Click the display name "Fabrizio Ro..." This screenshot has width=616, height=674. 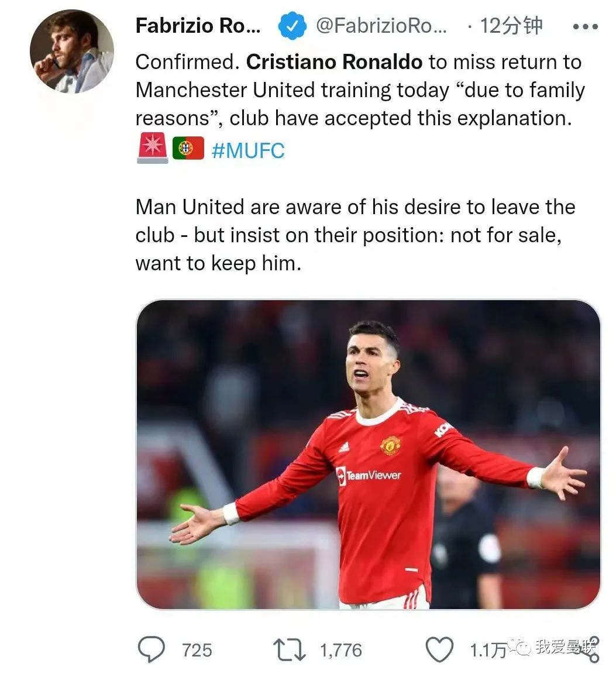pyautogui.click(x=198, y=26)
